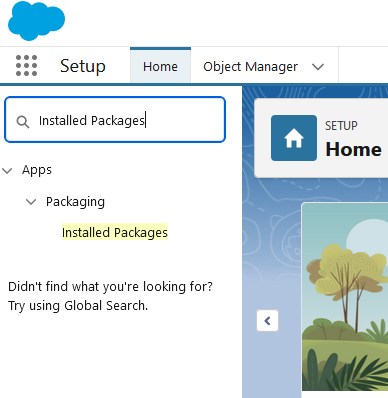Click the Setup app name label

(83, 66)
